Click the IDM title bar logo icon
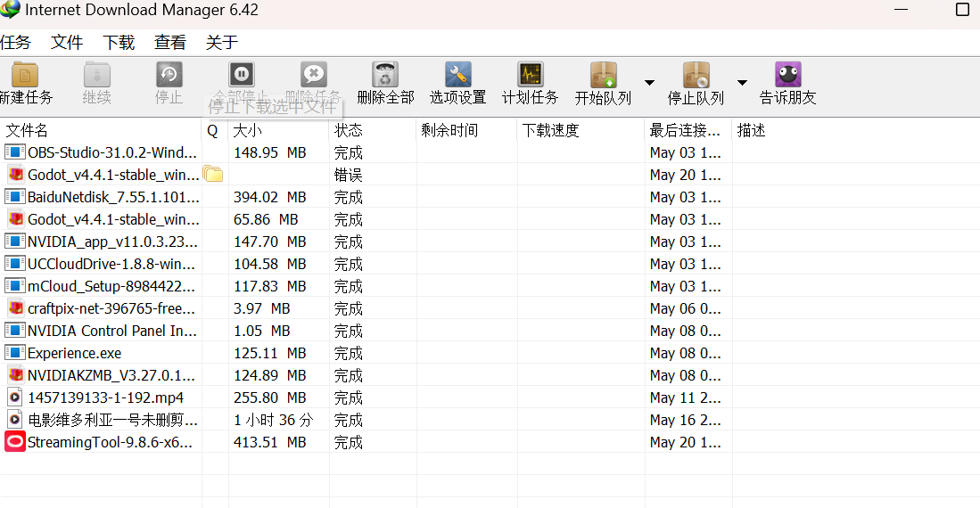 [10, 10]
